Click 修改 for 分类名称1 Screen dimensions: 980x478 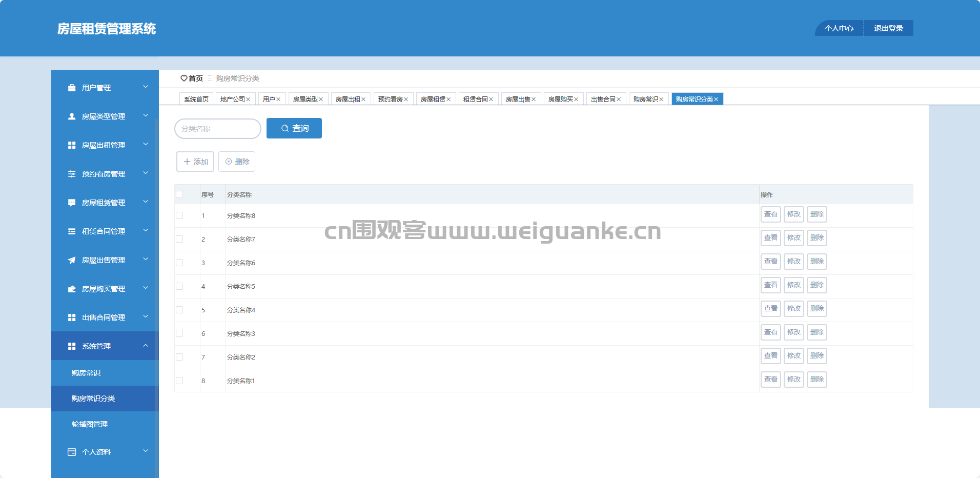point(794,379)
